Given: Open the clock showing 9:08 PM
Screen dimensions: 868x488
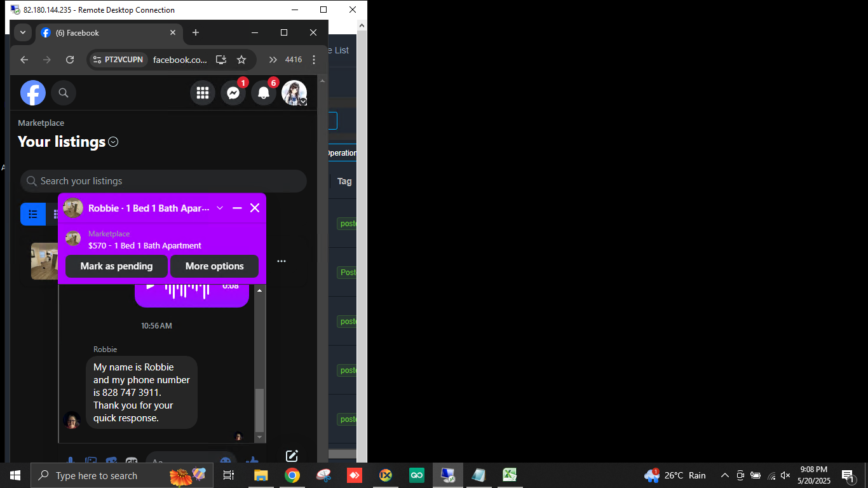Looking at the screenshot, I should pyautogui.click(x=814, y=475).
